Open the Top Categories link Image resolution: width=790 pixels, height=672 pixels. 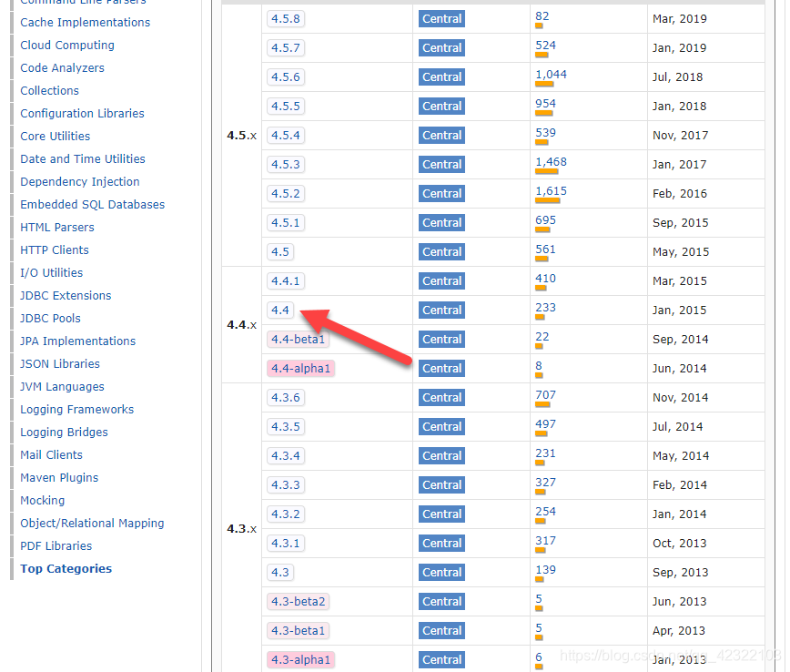66,569
